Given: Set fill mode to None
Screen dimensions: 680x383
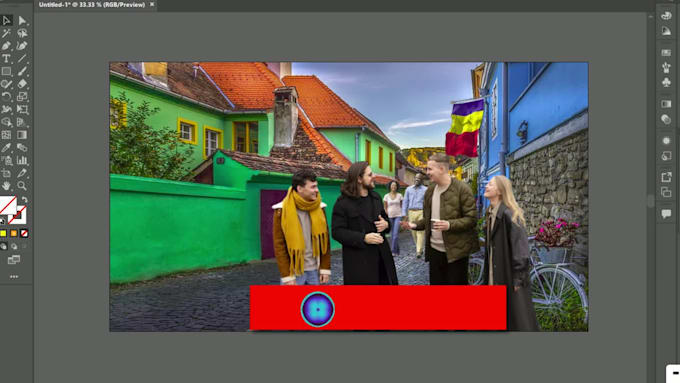Looking at the screenshot, I should (x=24, y=233).
